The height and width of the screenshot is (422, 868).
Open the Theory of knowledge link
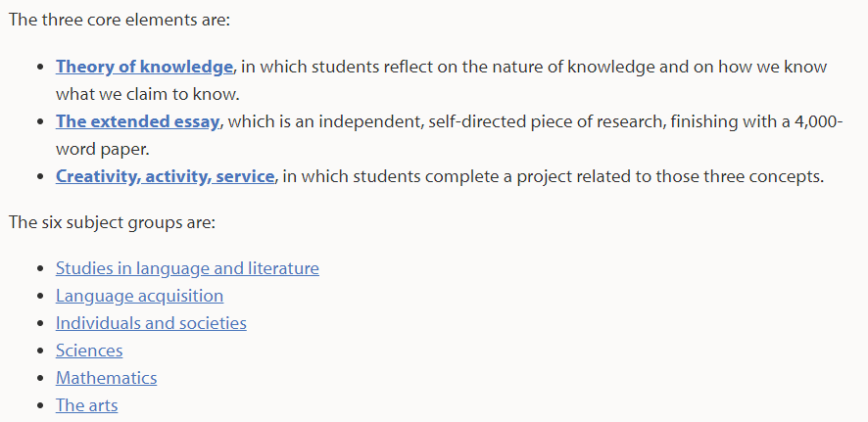tap(144, 67)
